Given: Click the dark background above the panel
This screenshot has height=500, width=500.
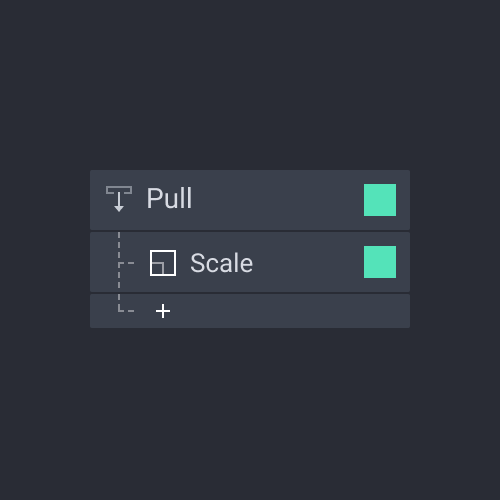Looking at the screenshot, I should pos(250,83).
